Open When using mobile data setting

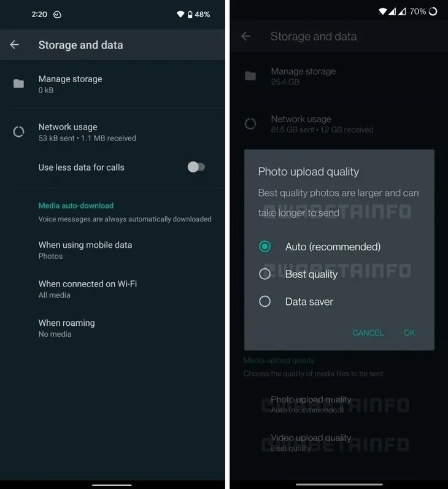pos(112,250)
